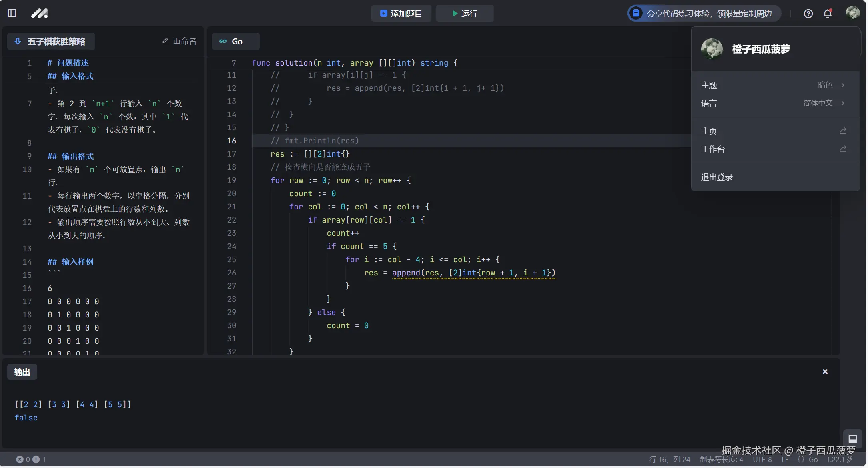
Task: Click the chevron beside 简体中文
Action: (843, 103)
